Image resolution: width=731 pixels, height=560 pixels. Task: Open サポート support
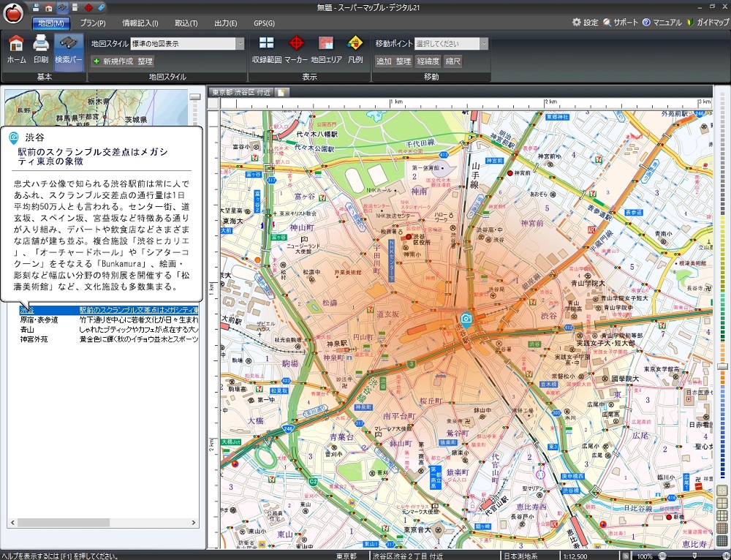pyautogui.click(x=620, y=23)
